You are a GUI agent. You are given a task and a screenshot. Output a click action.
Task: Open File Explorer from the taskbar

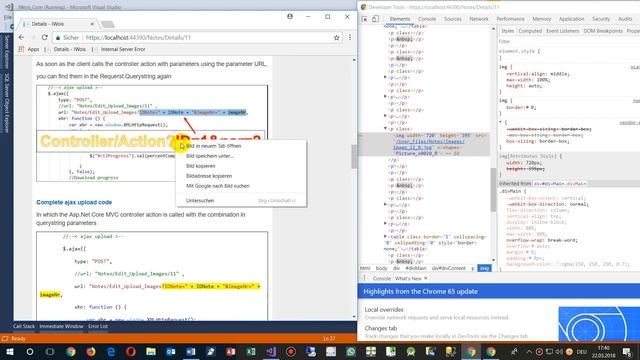pos(151,352)
